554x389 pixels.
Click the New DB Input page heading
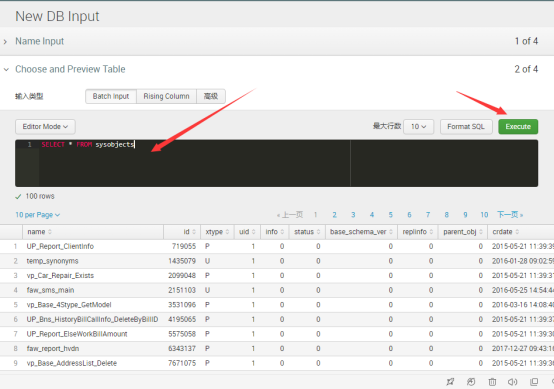[x=57, y=17]
